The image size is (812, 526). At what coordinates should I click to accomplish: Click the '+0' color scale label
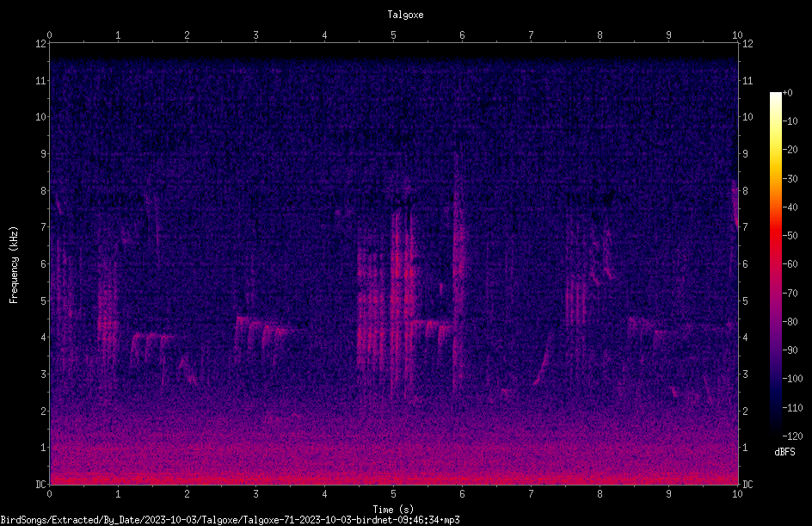point(787,93)
